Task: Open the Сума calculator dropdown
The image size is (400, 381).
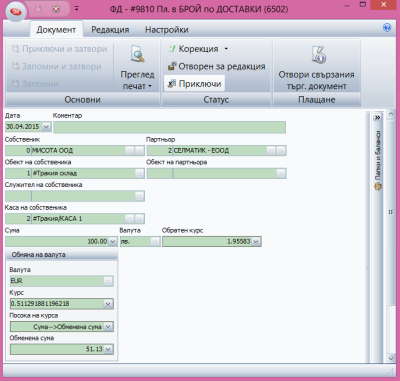Action: (113, 242)
